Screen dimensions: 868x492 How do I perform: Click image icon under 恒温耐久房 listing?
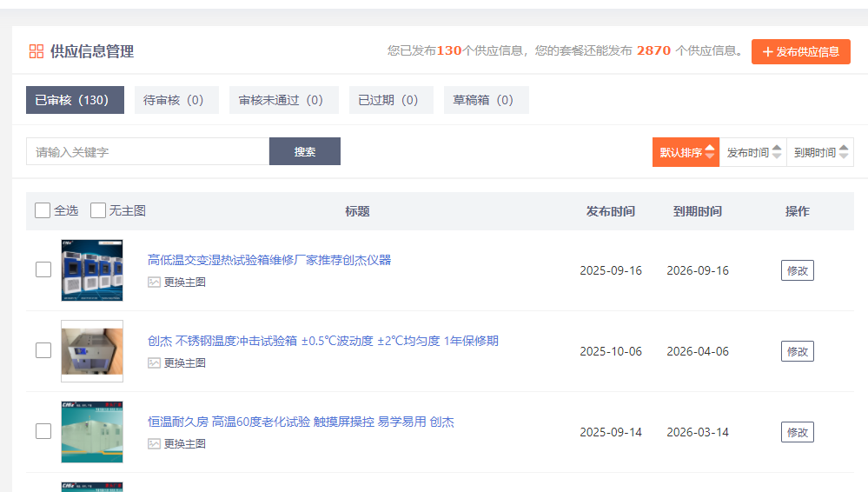(154, 444)
